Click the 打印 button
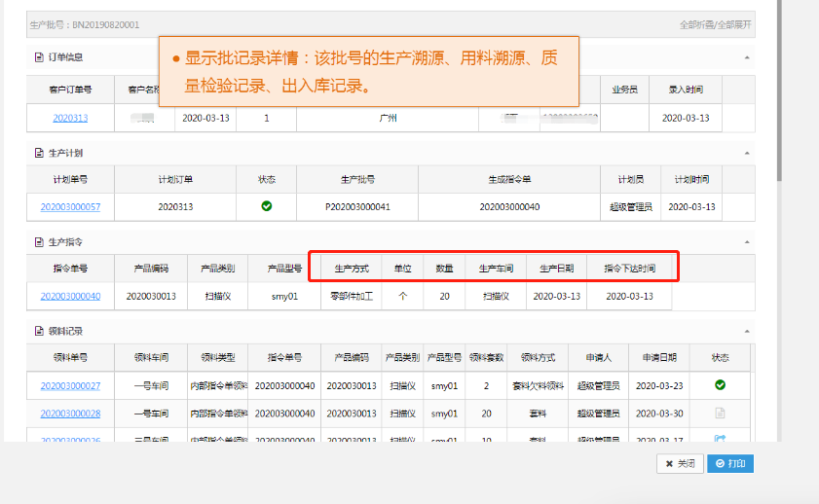This screenshot has width=819, height=504. click(730, 463)
